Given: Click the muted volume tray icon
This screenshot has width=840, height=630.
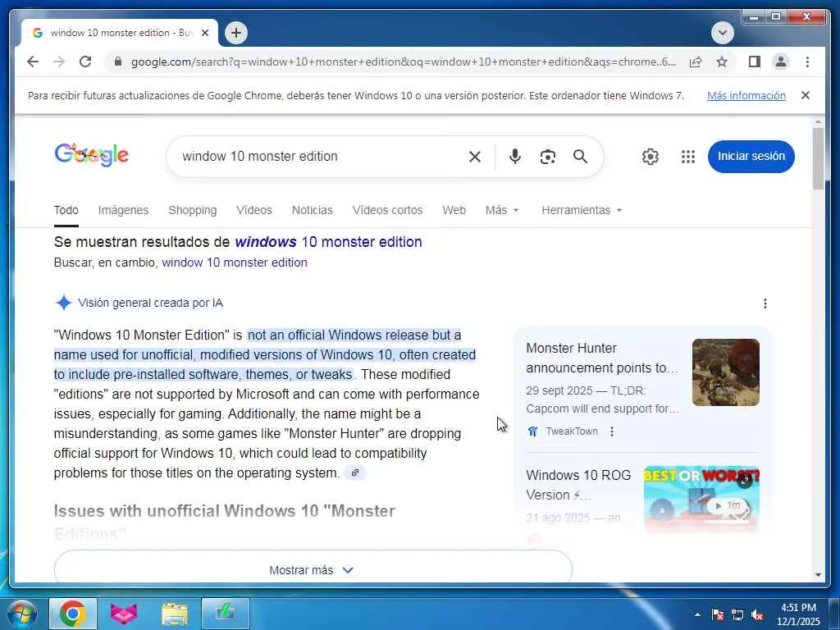Looking at the screenshot, I should tap(757, 614).
